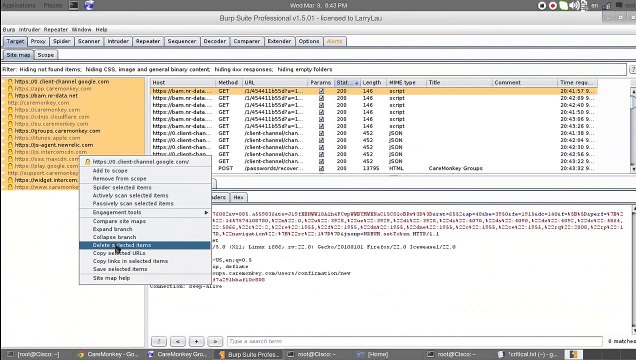Click lock icon in context menu header

point(88,162)
